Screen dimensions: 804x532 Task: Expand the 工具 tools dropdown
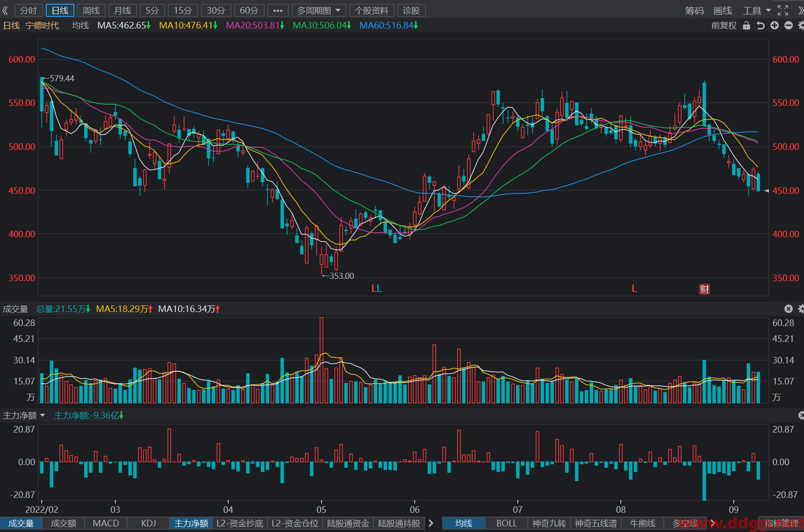click(x=757, y=10)
